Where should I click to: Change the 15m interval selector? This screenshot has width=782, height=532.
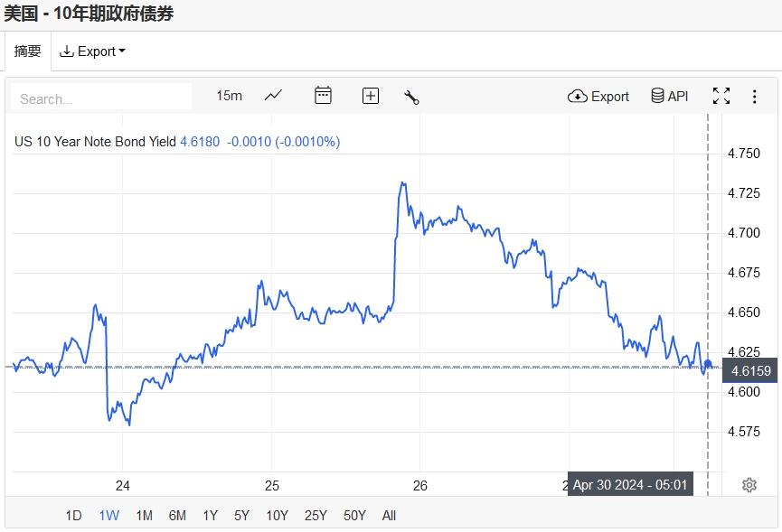coord(229,96)
